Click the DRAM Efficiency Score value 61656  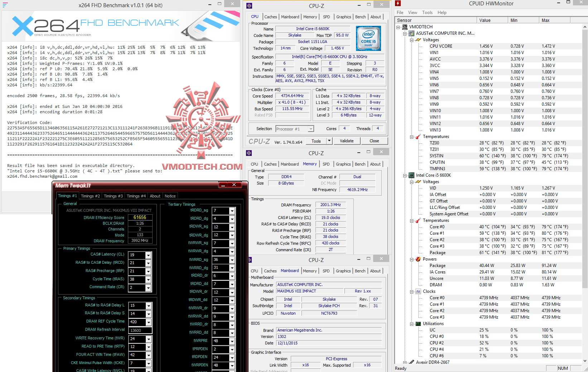(x=140, y=217)
